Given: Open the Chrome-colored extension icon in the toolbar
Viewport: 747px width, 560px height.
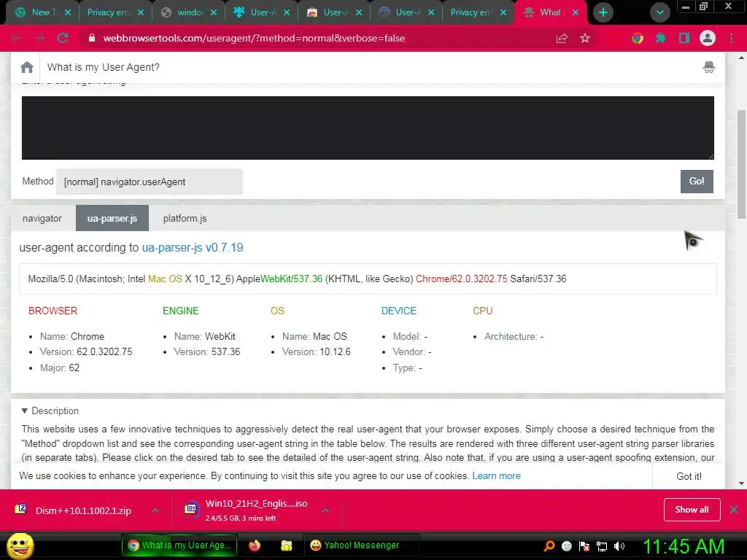Looking at the screenshot, I should (638, 38).
